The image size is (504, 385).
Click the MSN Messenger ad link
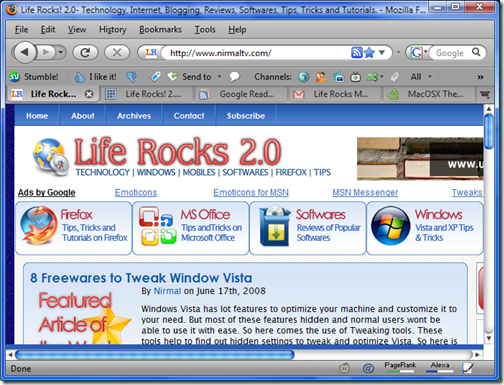[365, 193]
